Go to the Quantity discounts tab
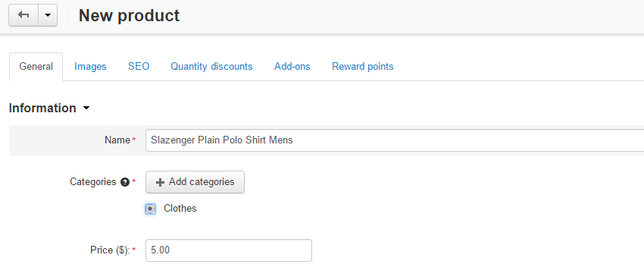This screenshot has height=280, width=644. [211, 67]
